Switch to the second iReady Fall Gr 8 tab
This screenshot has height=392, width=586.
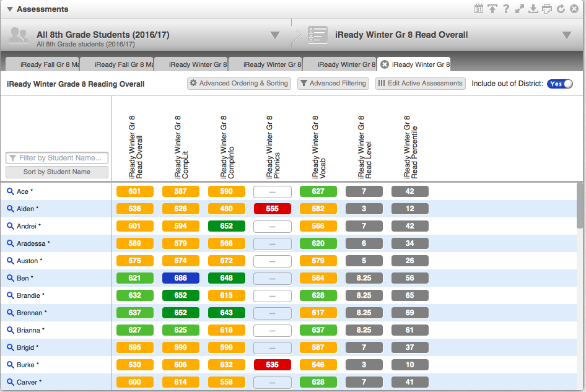pyautogui.click(x=117, y=64)
